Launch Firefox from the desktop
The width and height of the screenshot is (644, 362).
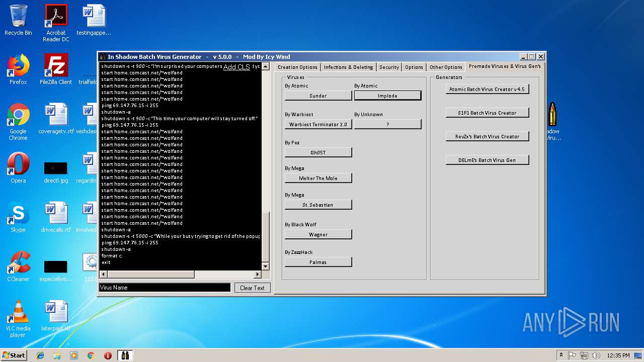click(18, 69)
